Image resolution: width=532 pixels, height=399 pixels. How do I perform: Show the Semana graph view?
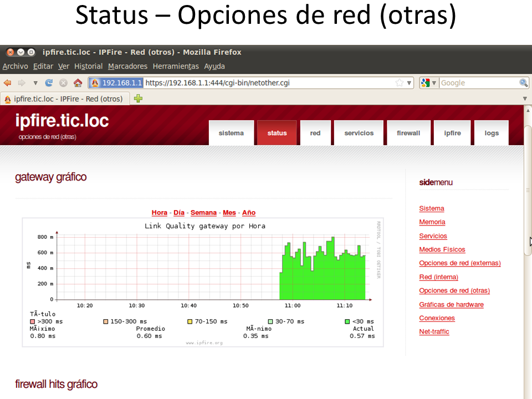point(203,213)
